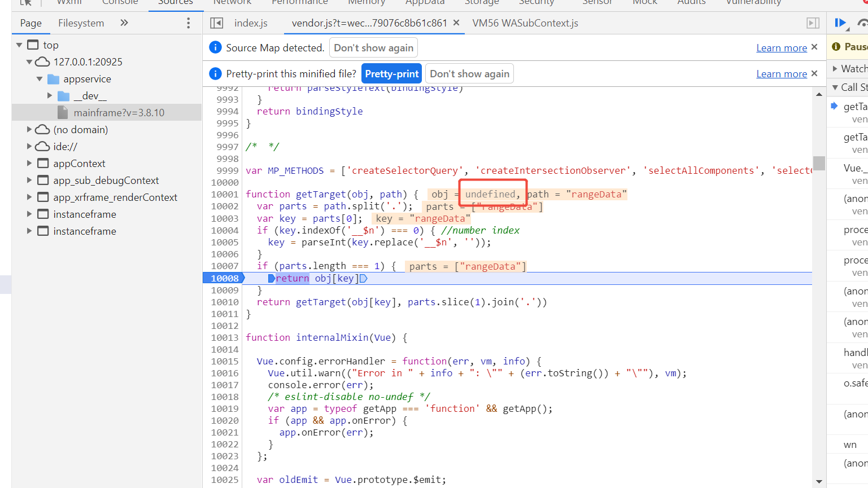Open the Filesystem navigator tab

[81, 23]
